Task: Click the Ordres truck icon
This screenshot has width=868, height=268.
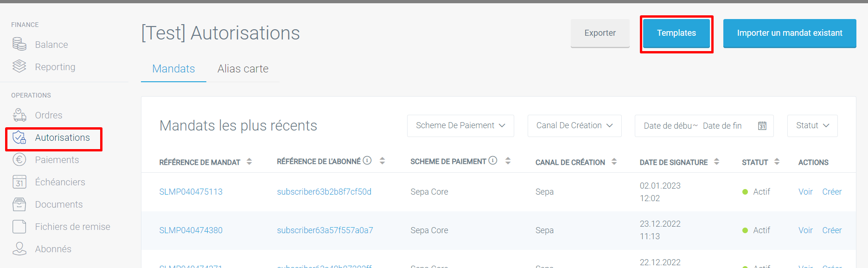Action: [19, 115]
